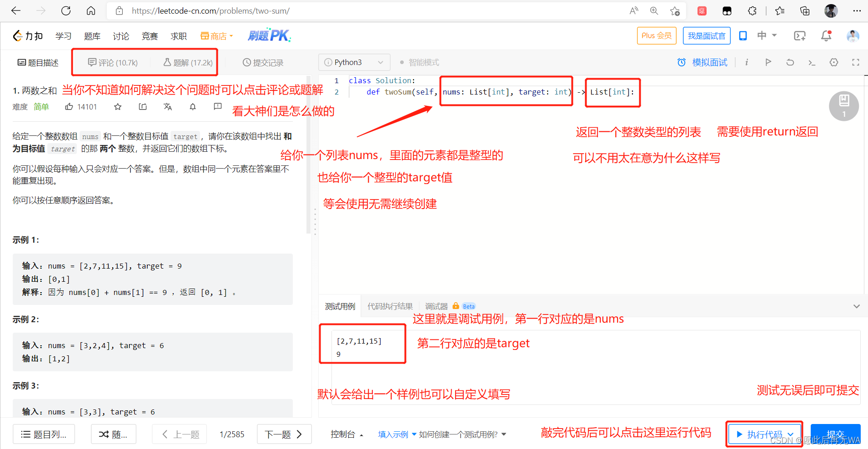Open the 评论 (10.7k) tab

coord(113,63)
